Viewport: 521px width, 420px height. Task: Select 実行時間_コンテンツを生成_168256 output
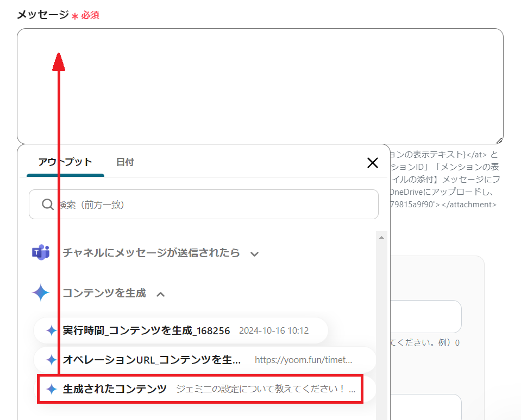(x=181, y=330)
